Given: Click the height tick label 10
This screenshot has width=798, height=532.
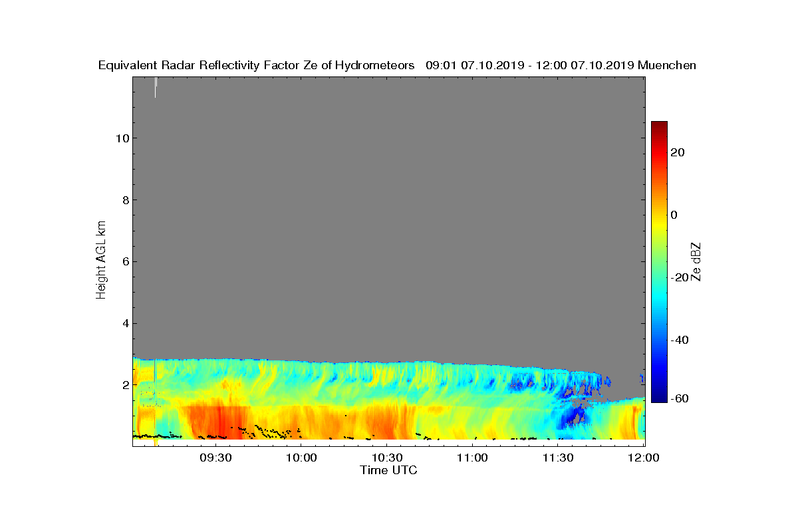Looking at the screenshot, I should tap(122, 138).
